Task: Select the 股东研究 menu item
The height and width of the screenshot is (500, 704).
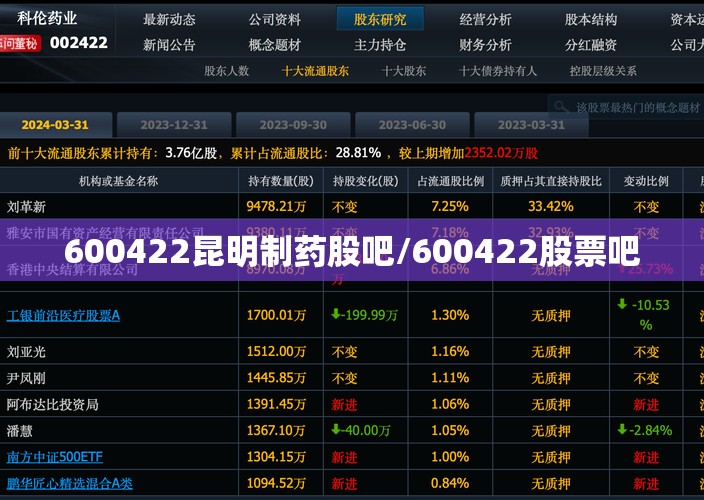Action: point(380,19)
